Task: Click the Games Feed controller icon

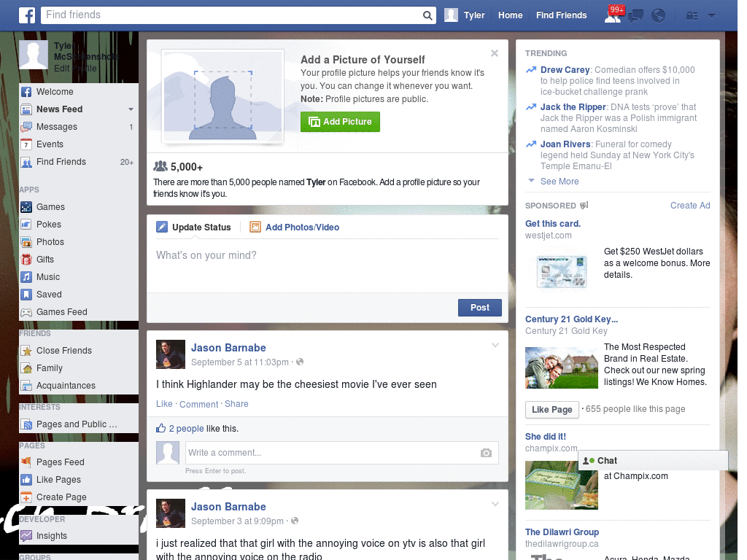Action: point(26,312)
